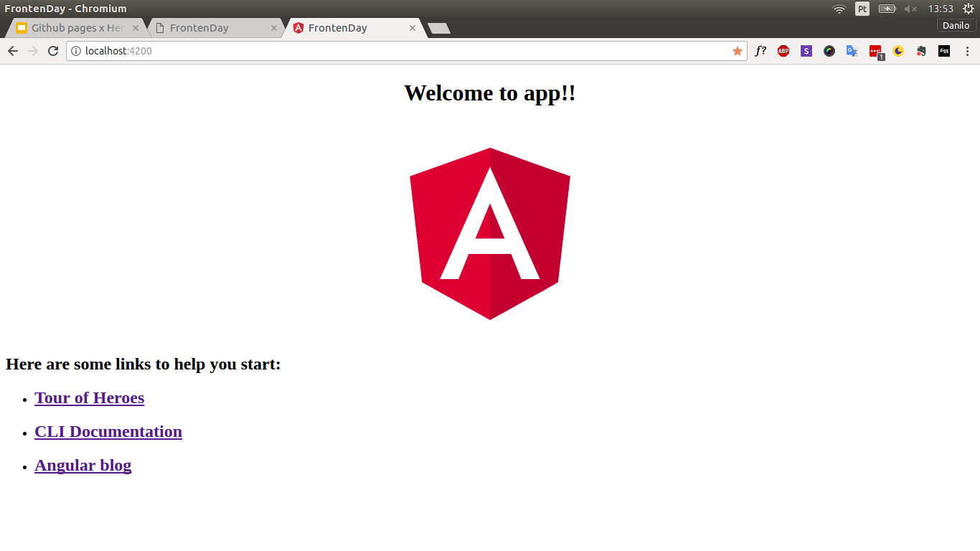Open the WhatFont f? extension
This screenshot has height=551, width=980.
pos(760,51)
